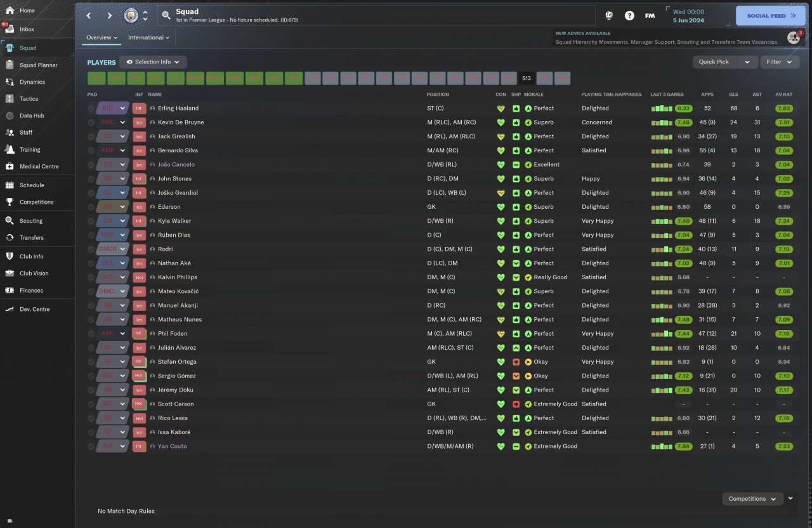This screenshot has width=812, height=528.
Task: Expand the Selection Info dropdown
Action: click(153, 62)
